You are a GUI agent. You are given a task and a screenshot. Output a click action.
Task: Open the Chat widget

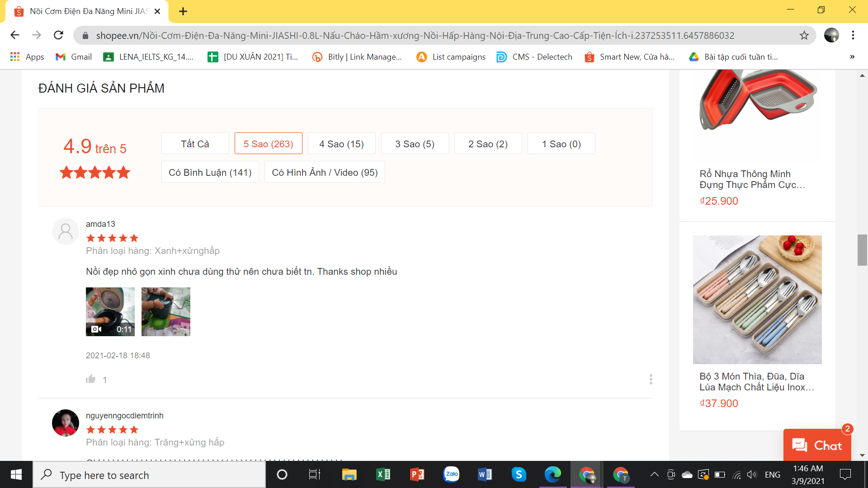tap(817, 445)
